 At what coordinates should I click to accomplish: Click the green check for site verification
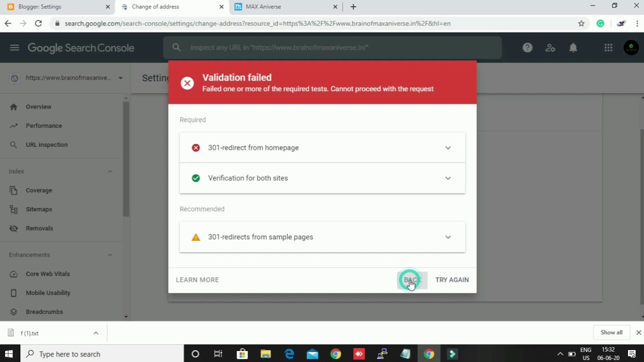196,178
